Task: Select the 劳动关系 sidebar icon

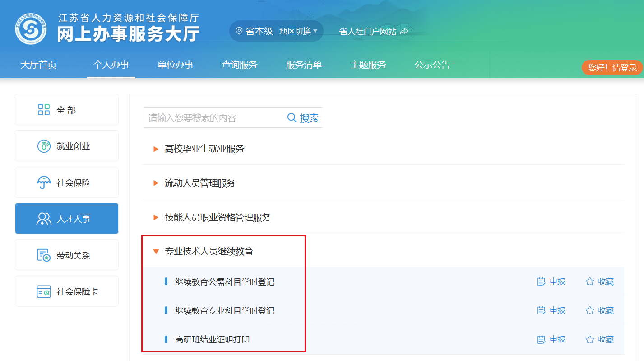Action: click(43, 254)
